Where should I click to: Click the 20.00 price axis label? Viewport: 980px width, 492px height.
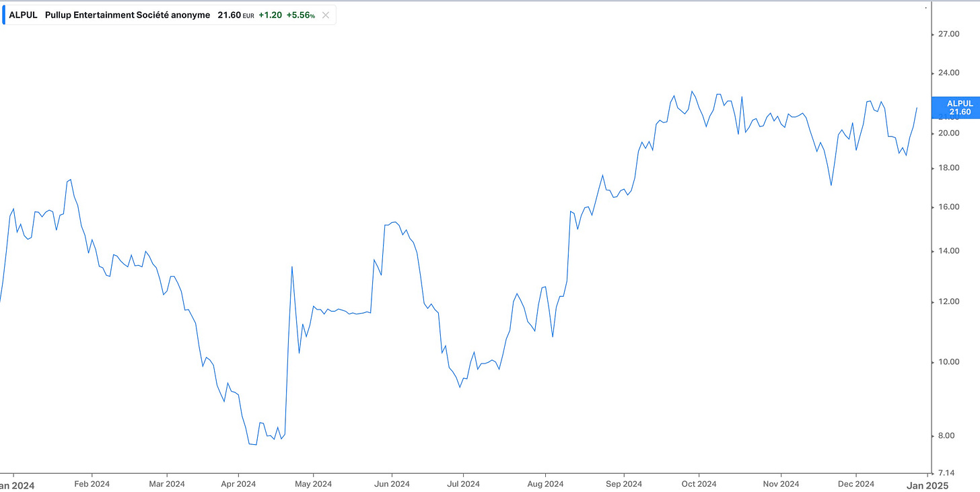click(948, 133)
